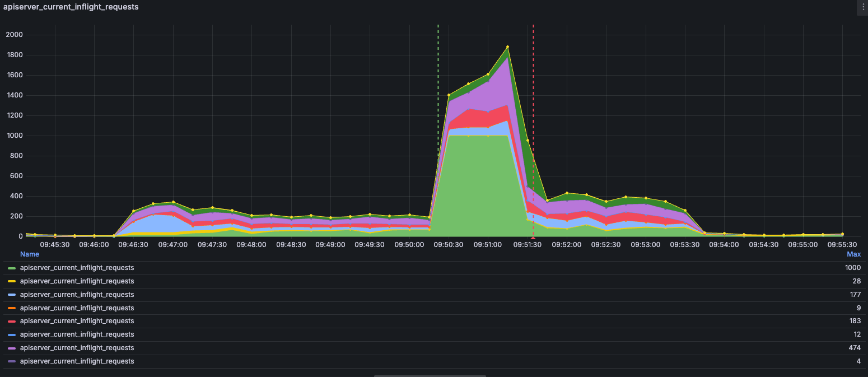Viewport: 868px width, 377px height.
Task: Sort legend by the Max column header
Action: click(x=853, y=254)
